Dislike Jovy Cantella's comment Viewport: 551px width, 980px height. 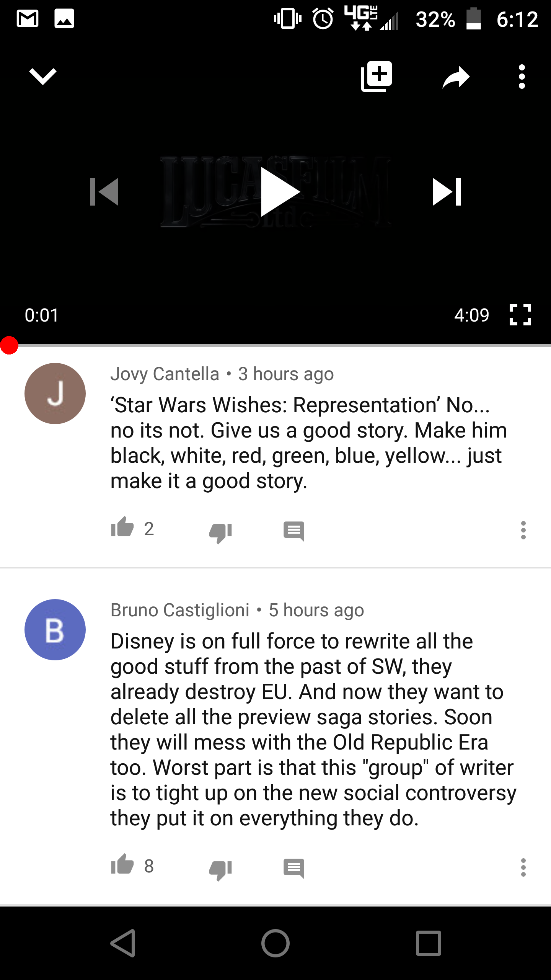(221, 532)
